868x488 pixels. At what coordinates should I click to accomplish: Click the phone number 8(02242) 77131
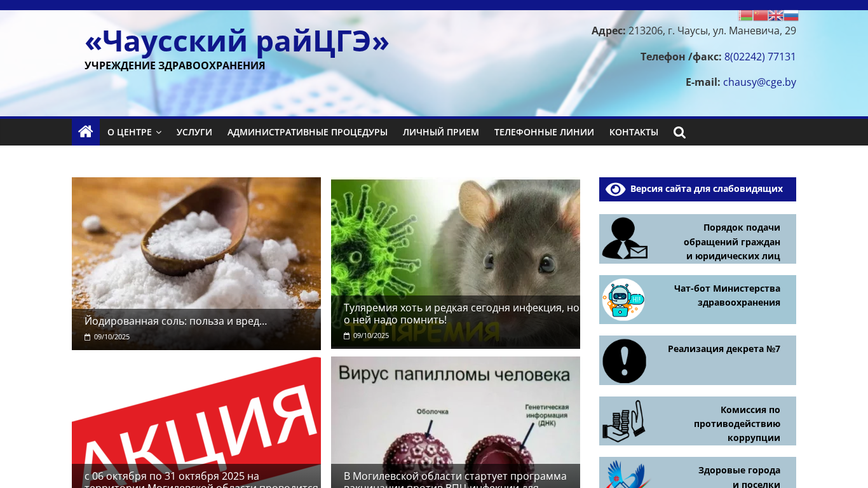click(760, 57)
